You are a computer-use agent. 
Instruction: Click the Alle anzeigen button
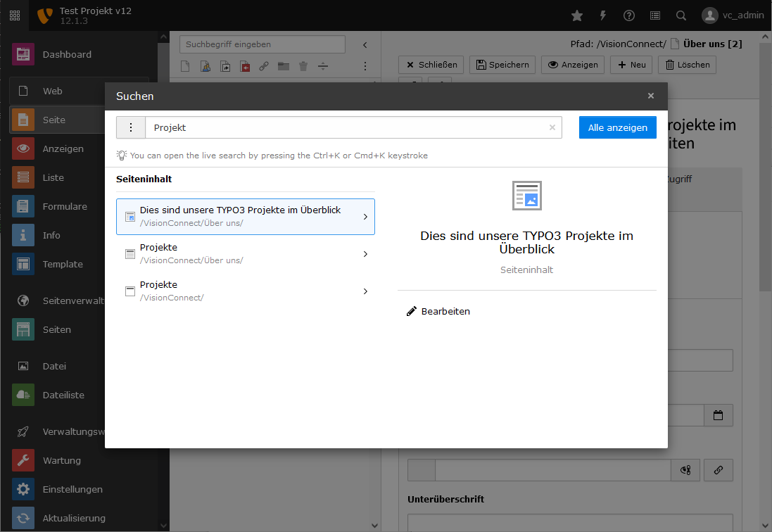[617, 127]
